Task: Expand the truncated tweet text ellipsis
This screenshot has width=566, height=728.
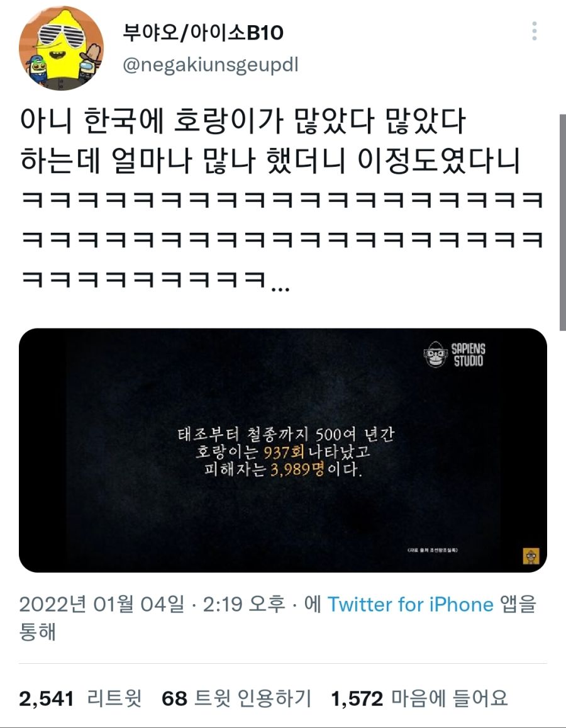Action: [x=280, y=288]
